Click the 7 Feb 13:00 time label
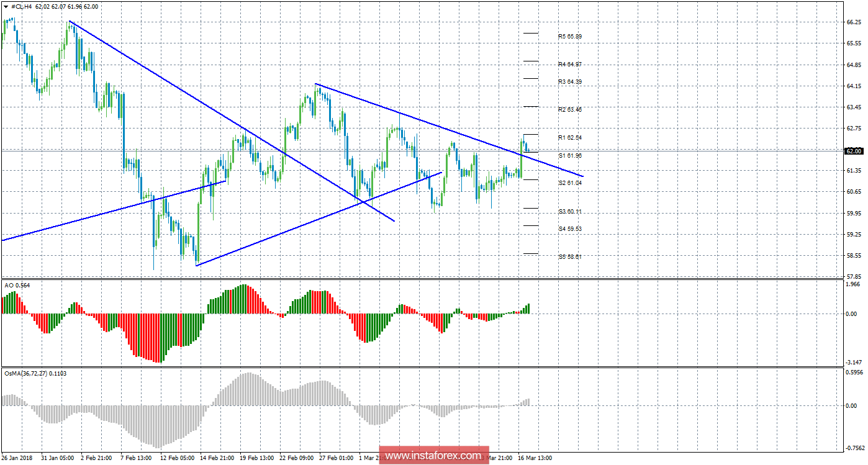Viewport: 868px width, 465px height. (137, 459)
